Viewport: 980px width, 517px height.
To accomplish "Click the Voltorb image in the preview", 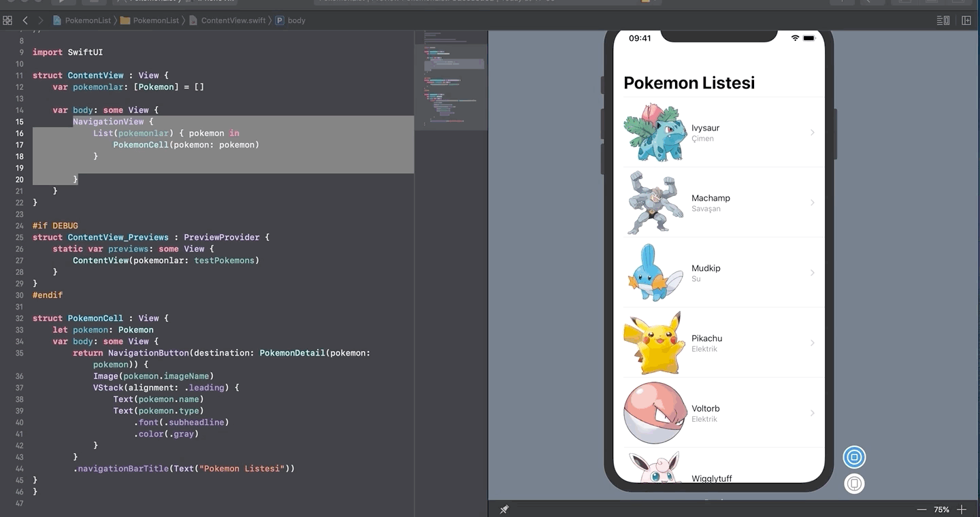I will (x=656, y=413).
